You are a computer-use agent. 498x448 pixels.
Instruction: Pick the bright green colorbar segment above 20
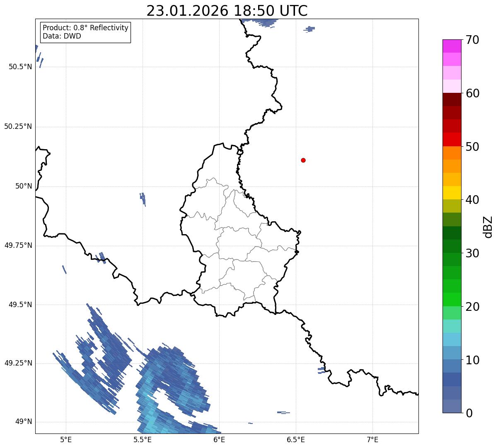pyautogui.click(x=452, y=299)
